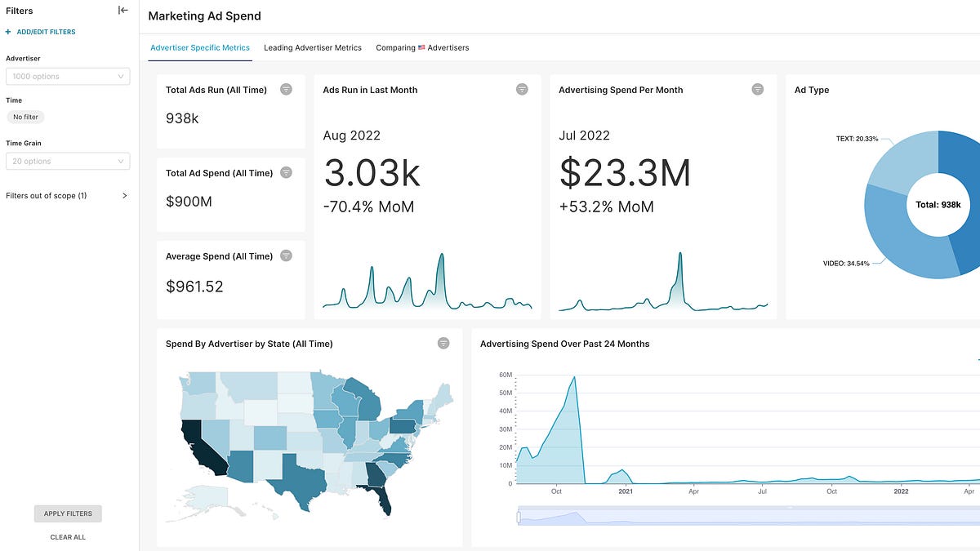Click the $900M total ad spend value

[189, 202]
